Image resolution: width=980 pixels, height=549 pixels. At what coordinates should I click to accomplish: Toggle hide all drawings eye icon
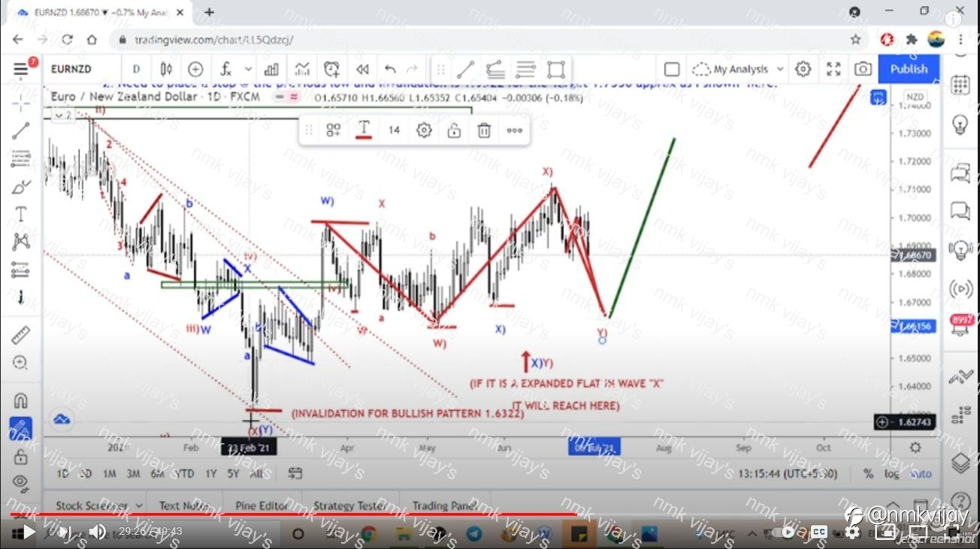(x=20, y=482)
